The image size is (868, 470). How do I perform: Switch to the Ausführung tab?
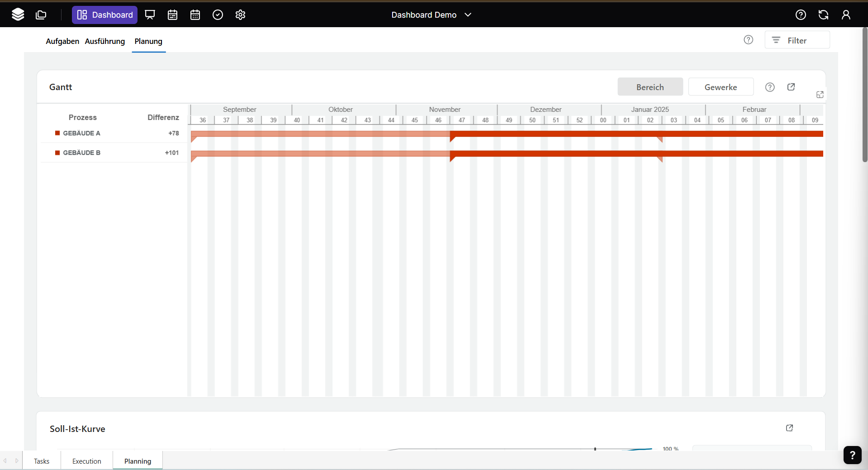coord(105,41)
